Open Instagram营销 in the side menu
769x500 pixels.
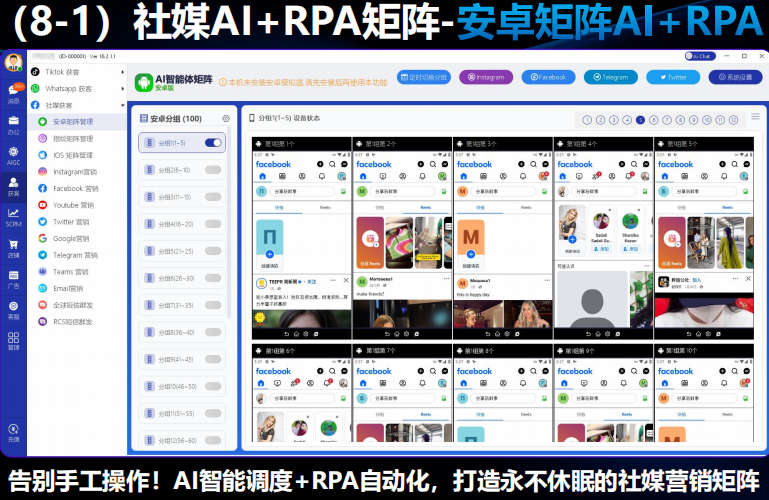[x=77, y=172]
